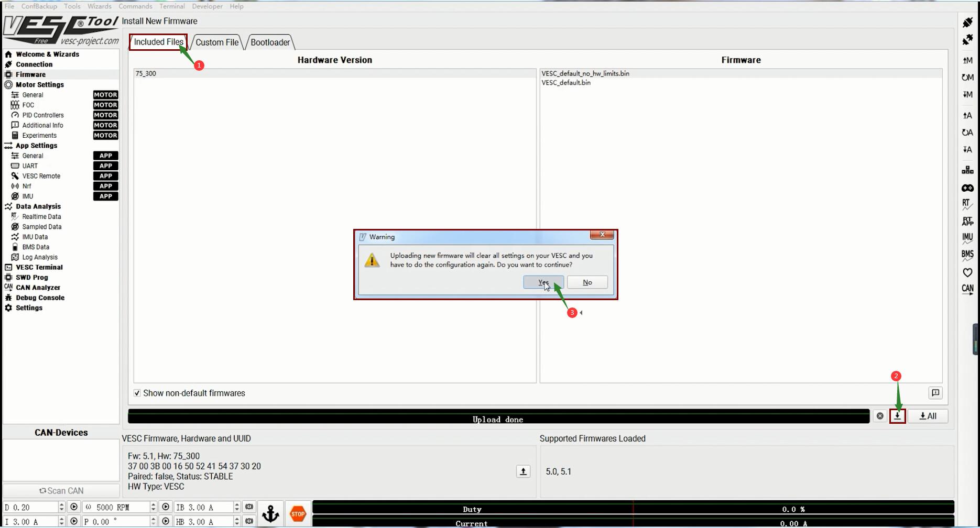Viewport: 980px width, 528px height.
Task: Toggle keyboard control gamepad icon
Action: point(967,188)
